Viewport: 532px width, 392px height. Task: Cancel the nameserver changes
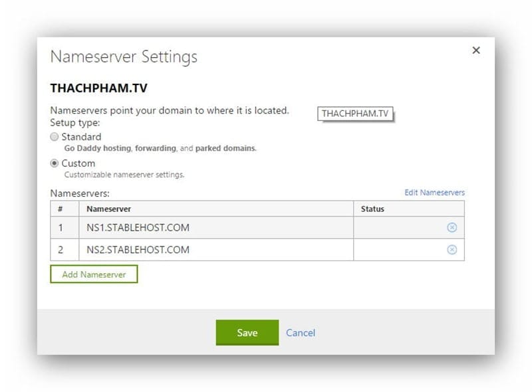pyautogui.click(x=301, y=333)
